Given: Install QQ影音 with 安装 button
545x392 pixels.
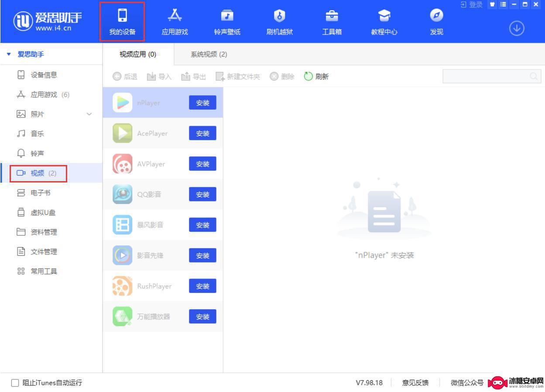Looking at the screenshot, I should 202,195.
